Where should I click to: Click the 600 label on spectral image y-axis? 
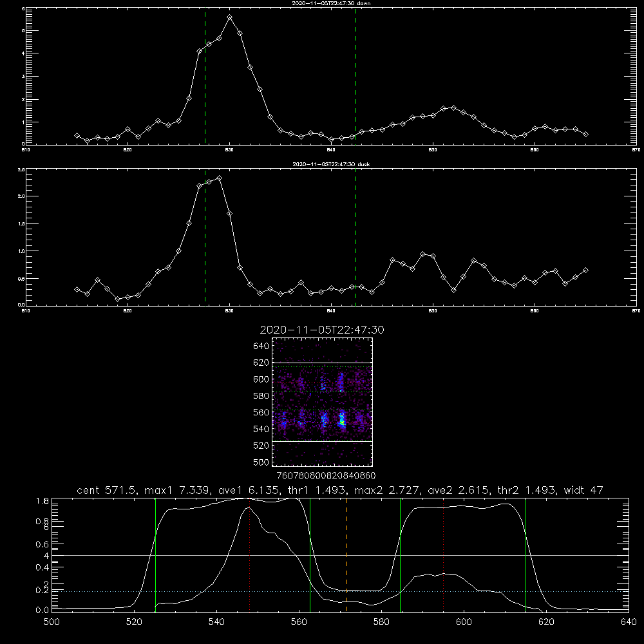coord(261,379)
